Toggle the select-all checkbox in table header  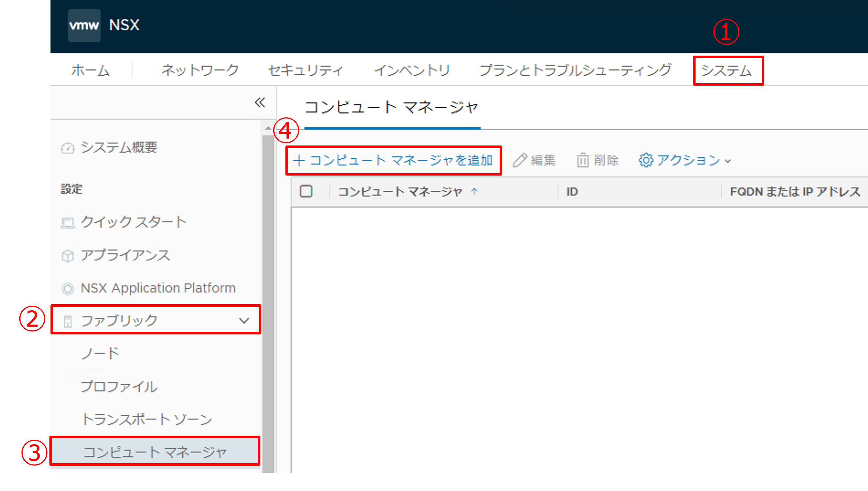(x=306, y=192)
